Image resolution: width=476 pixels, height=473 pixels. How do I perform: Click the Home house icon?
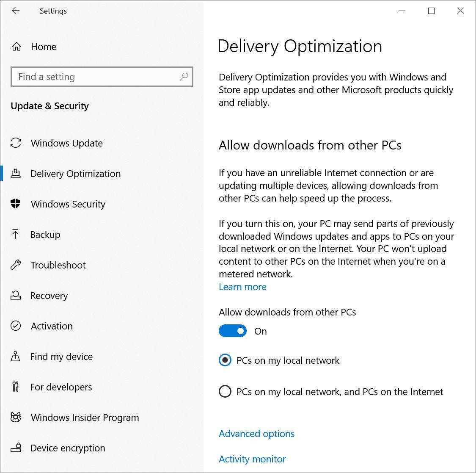pos(16,47)
